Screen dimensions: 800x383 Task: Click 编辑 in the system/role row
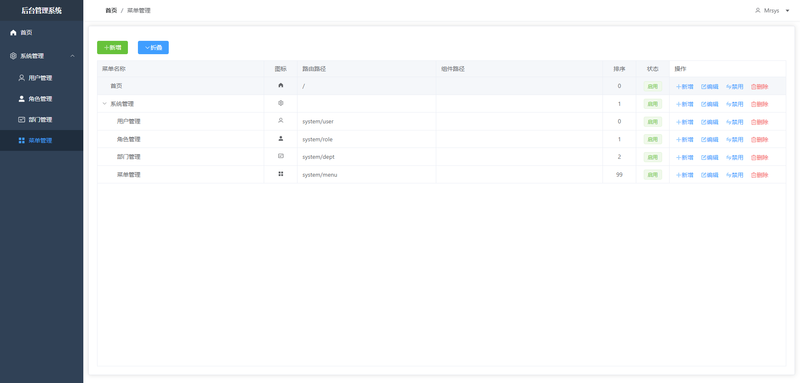coord(710,140)
